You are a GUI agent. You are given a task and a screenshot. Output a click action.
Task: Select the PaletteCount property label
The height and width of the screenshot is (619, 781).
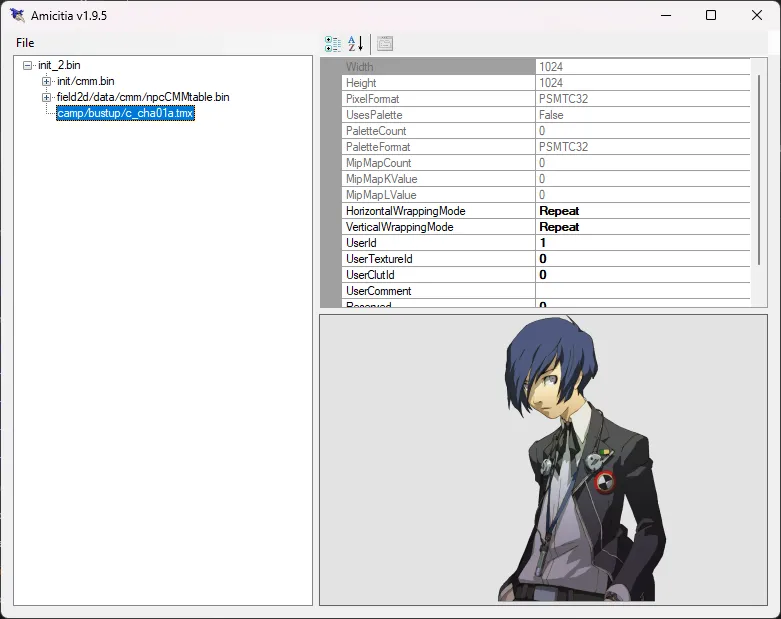click(376, 130)
